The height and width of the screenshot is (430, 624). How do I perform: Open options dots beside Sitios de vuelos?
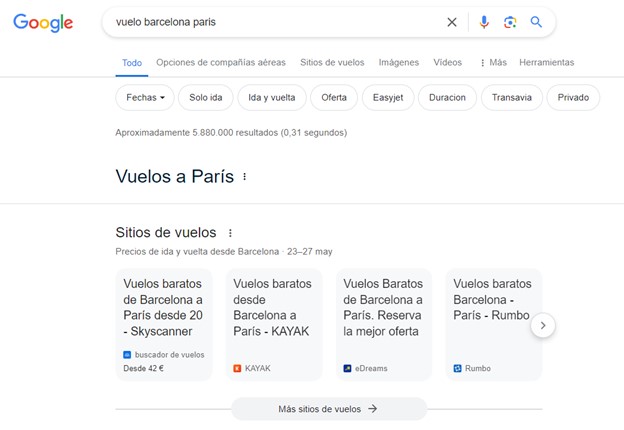click(230, 233)
